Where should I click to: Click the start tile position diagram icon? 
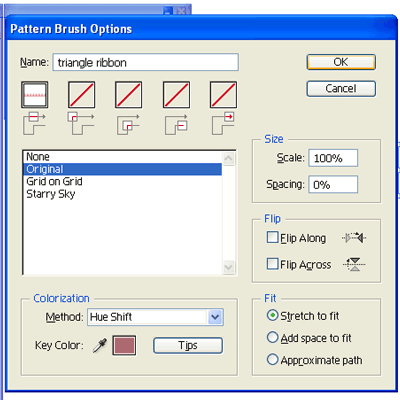pos(176,124)
